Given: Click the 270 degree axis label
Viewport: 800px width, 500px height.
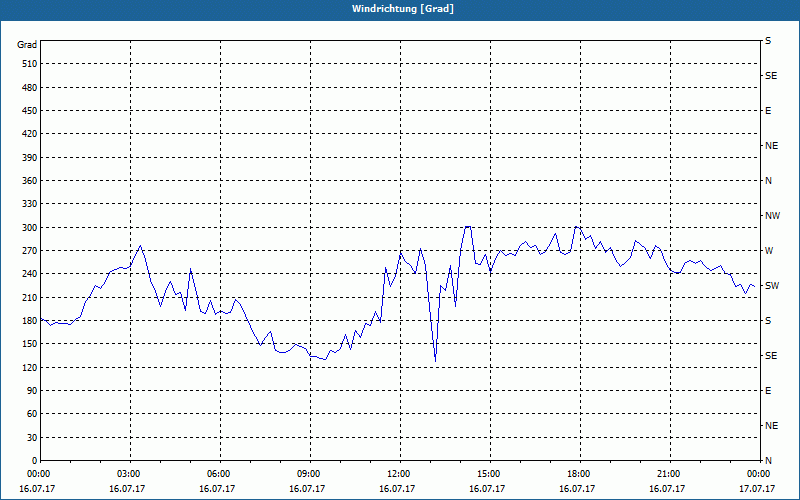Looking at the screenshot, I should click(27, 251).
